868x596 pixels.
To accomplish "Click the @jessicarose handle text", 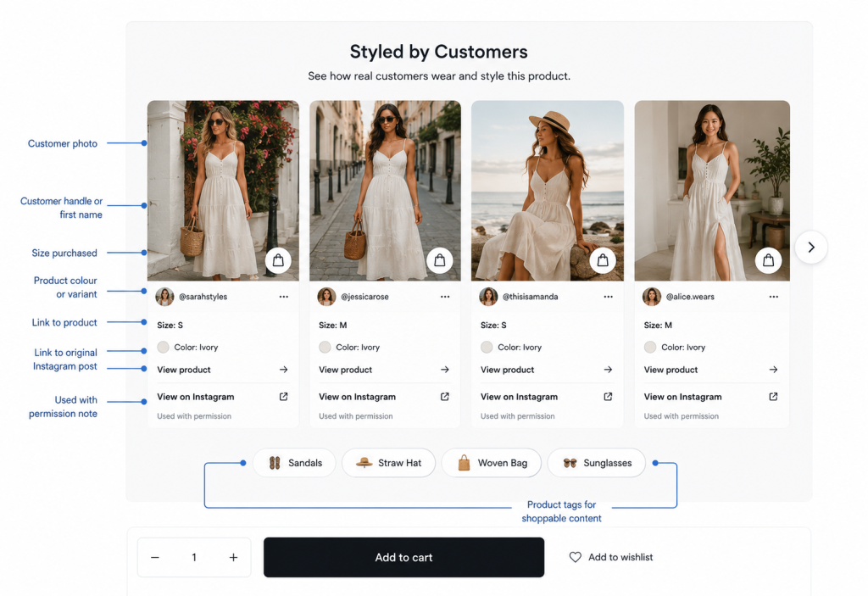I will (364, 297).
